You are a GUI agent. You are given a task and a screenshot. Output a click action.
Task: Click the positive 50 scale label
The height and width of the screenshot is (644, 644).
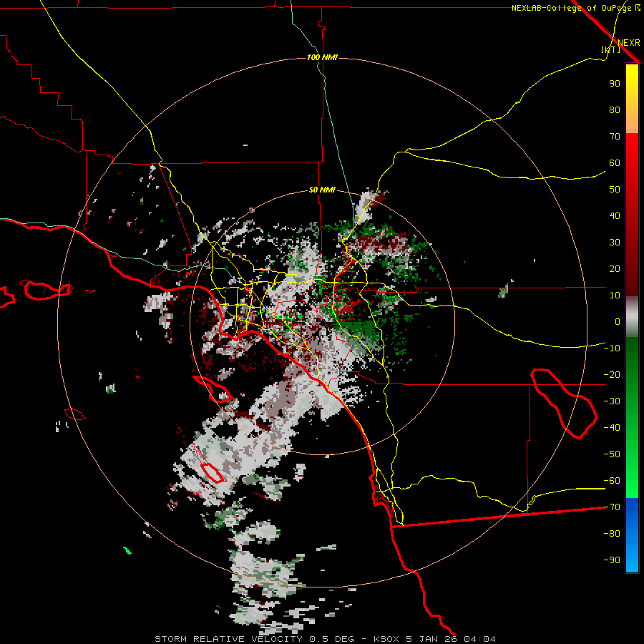[615, 190]
